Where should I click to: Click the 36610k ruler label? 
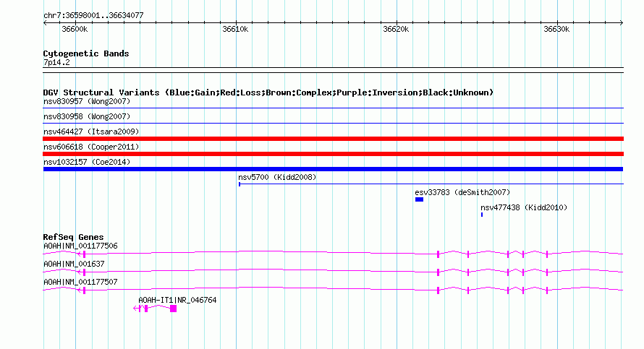(x=235, y=29)
